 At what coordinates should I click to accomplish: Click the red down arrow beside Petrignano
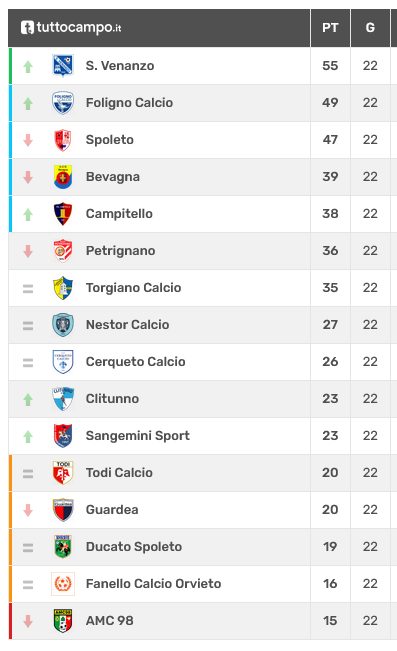point(28,251)
